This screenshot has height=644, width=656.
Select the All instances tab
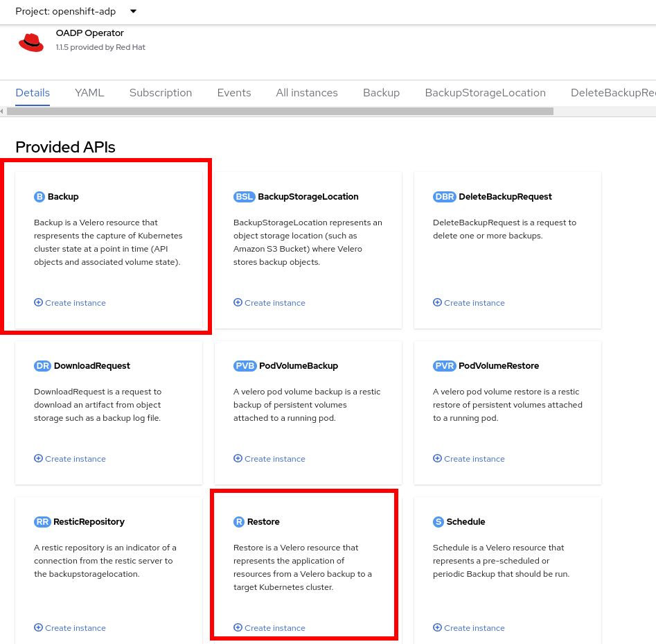pos(307,93)
